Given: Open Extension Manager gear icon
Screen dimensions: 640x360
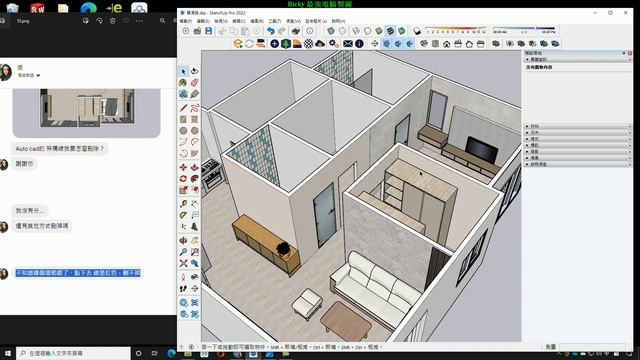Looking at the screenshot, I should click(333, 43).
